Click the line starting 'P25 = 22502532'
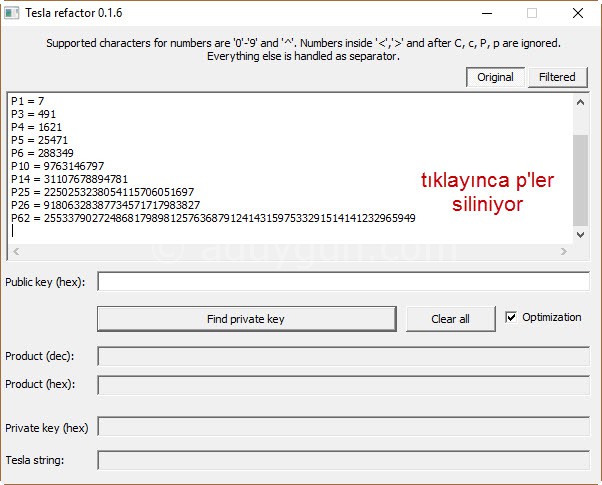 point(103,192)
